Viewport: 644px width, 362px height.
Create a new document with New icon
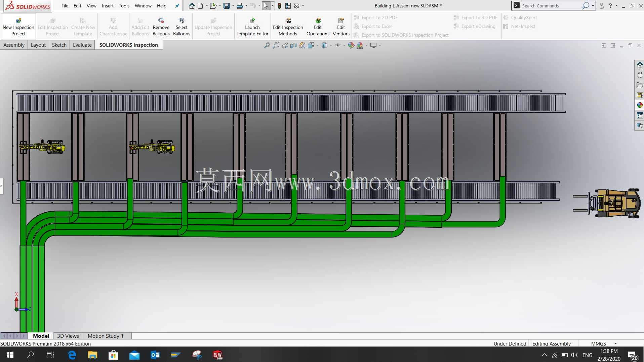pos(200,6)
